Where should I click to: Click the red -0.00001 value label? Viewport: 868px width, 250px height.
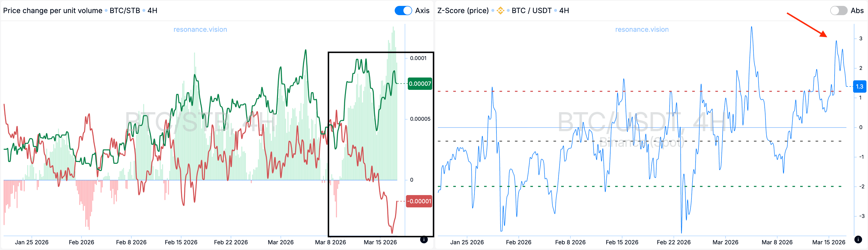click(419, 201)
